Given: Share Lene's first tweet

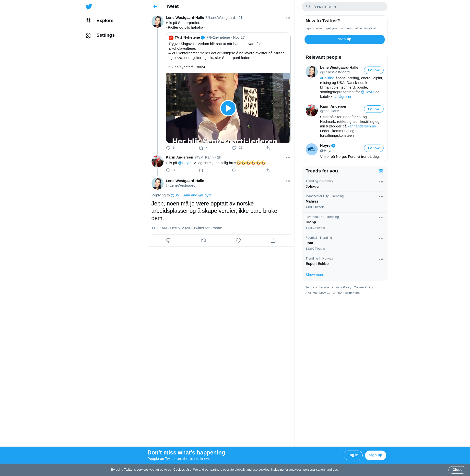Looking at the screenshot, I should pos(267,148).
